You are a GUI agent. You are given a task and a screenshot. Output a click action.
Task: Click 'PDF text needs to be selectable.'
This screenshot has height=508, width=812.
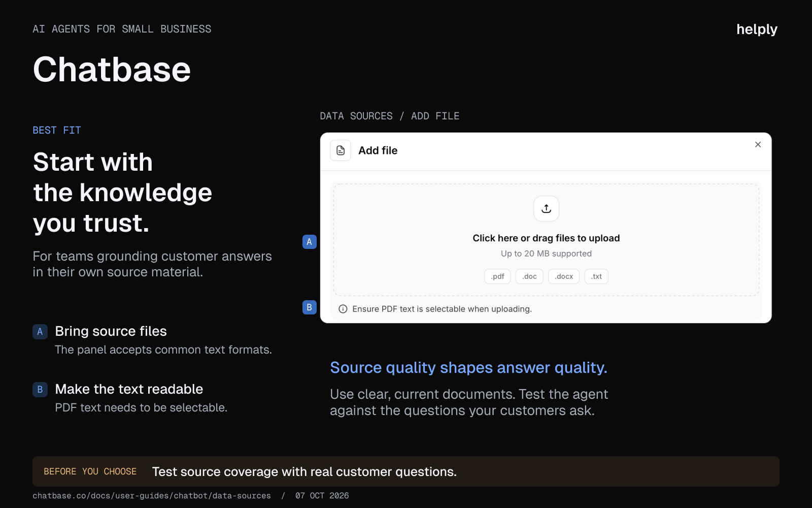coord(141,407)
